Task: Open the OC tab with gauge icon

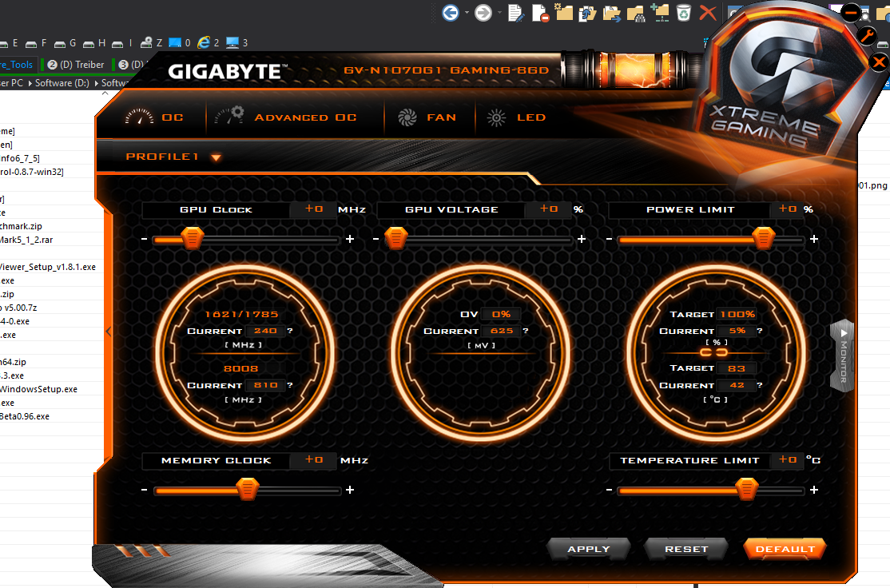Action: [154, 117]
